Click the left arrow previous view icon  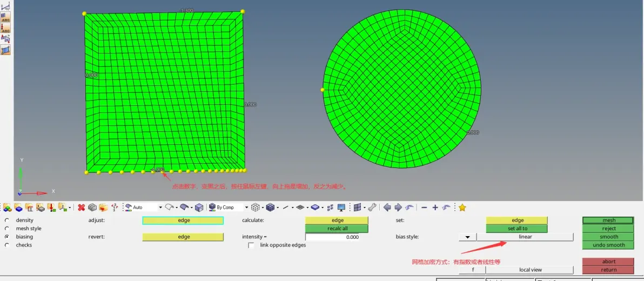(387, 208)
